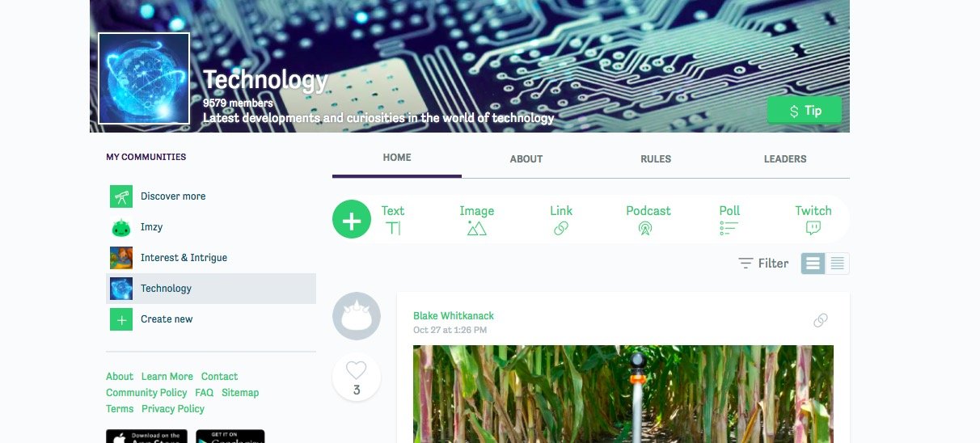Screen dimensions: 980x443
Task: Create a Podcast post
Action: [648, 219]
